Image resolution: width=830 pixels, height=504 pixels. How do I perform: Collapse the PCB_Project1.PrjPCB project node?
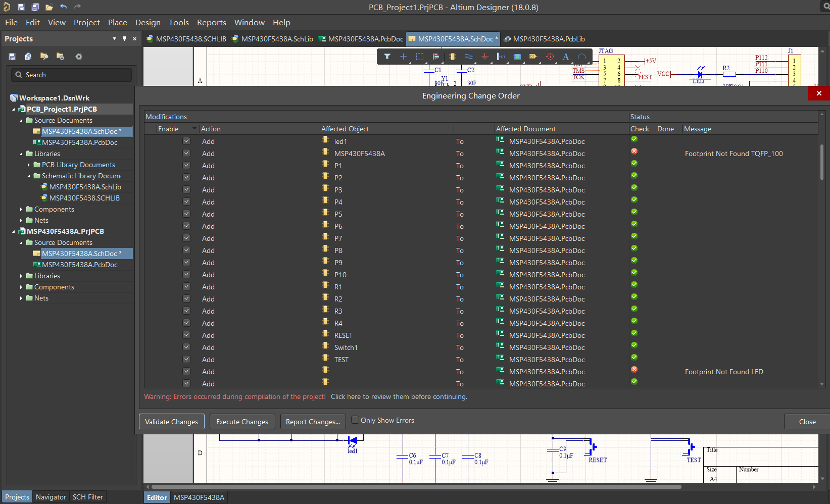point(14,109)
